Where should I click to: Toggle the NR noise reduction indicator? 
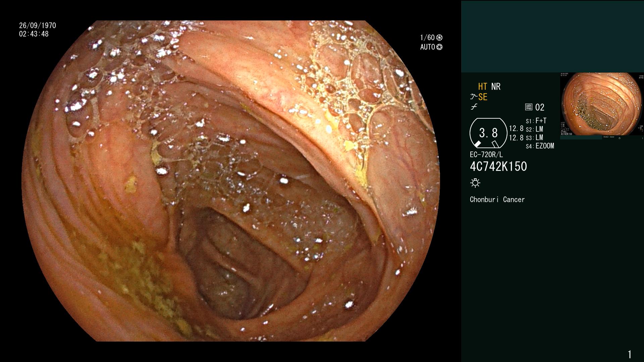(496, 86)
